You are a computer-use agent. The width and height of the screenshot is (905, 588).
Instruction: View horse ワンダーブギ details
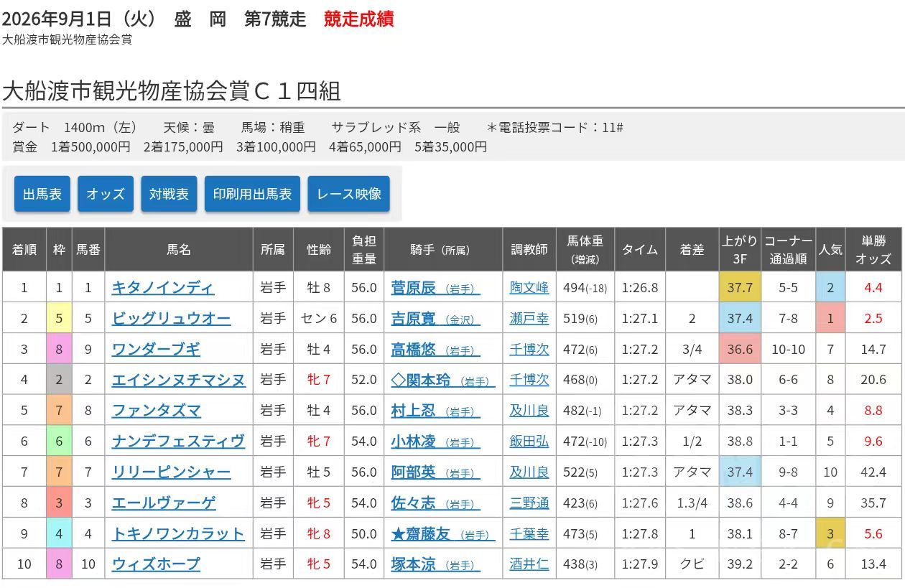coord(156,350)
